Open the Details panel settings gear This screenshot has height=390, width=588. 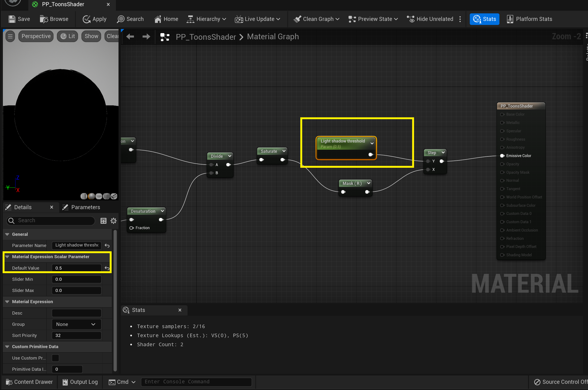[x=114, y=221]
